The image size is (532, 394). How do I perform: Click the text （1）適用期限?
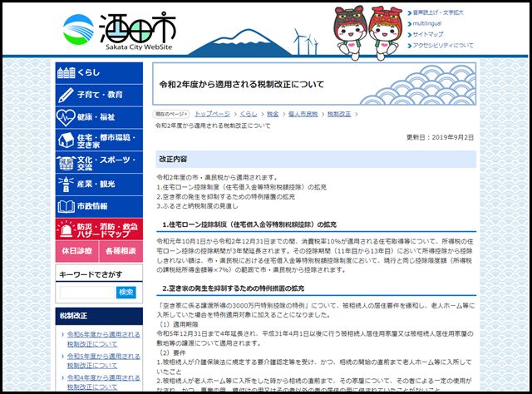coord(177,324)
